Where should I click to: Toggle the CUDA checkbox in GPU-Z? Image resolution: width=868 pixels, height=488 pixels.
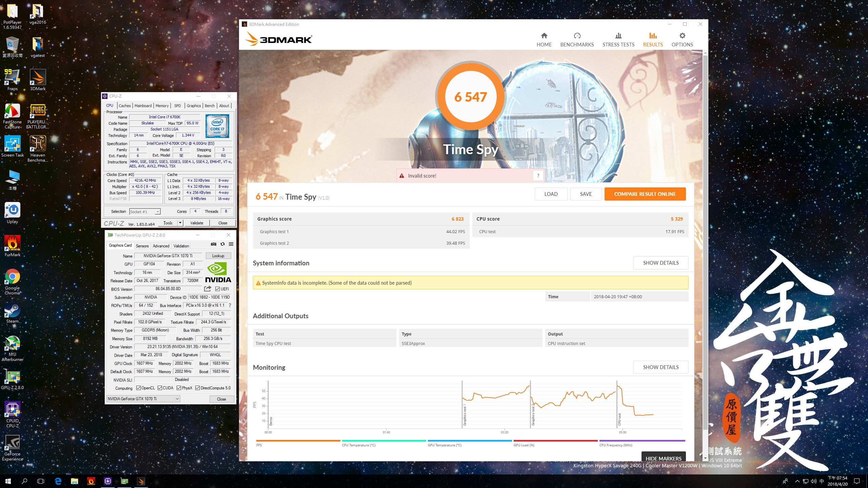tap(160, 388)
